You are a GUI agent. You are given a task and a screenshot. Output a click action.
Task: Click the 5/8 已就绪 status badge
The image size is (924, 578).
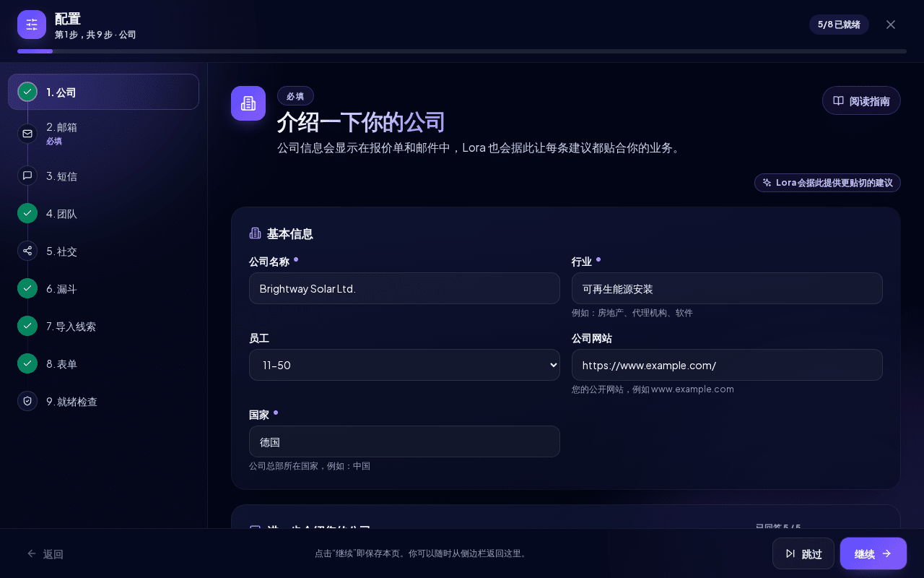coord(839,25)
